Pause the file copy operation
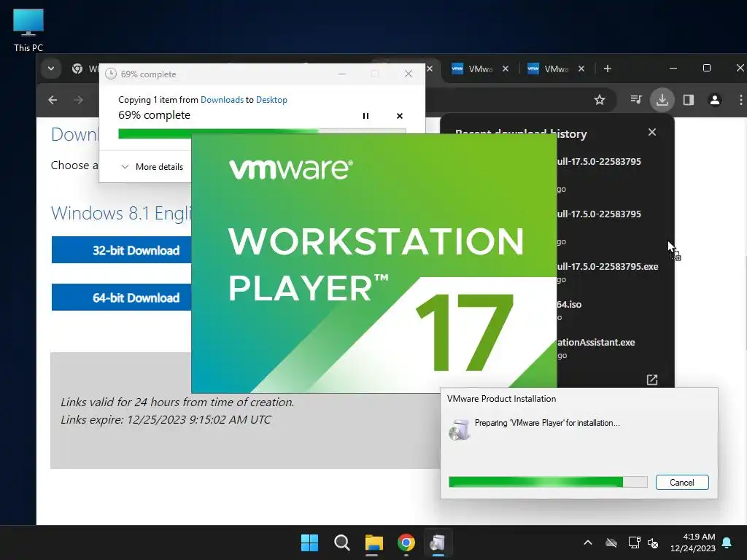The width and height of the screenshot is (747, 560). pos(366,116)
